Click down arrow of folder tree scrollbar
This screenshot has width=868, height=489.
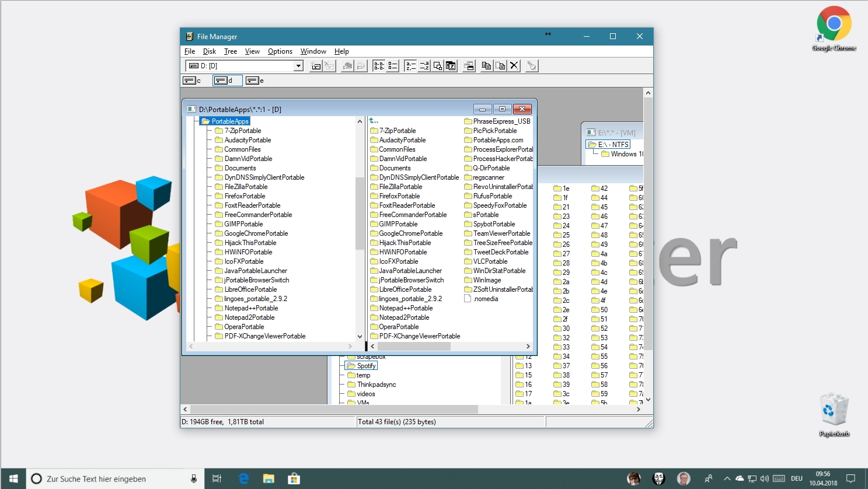pyautogui.click(x=360, y=337)
